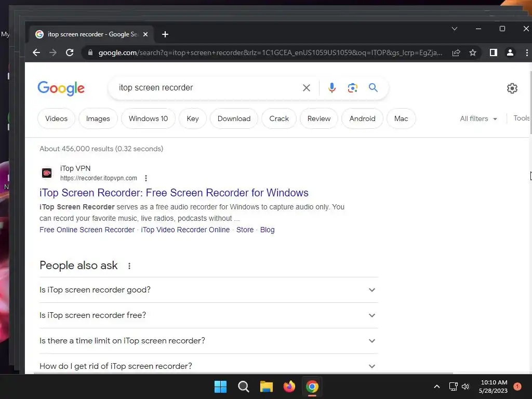This screenshot has width=532, height=399.
Task: Open People also ask options menu
Action: (129, 266)
